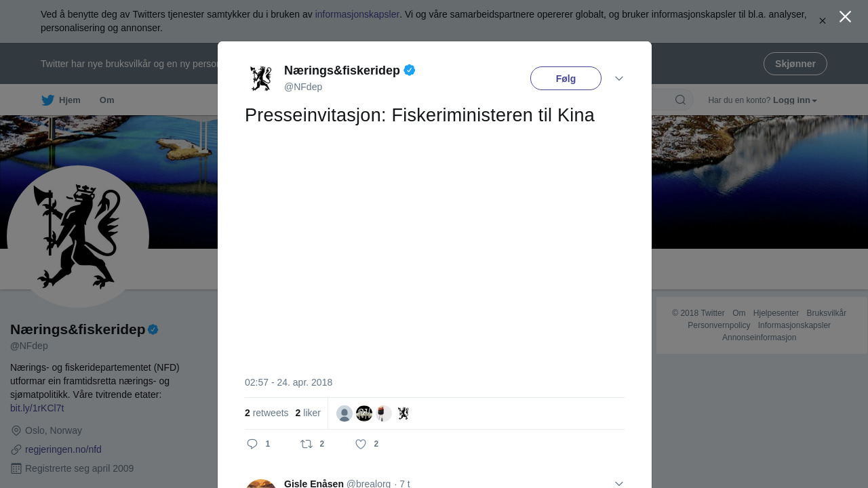This screenshot has width=868, height=488.
Task: Close the tweet overlay with large X
Action: point(845,16)
